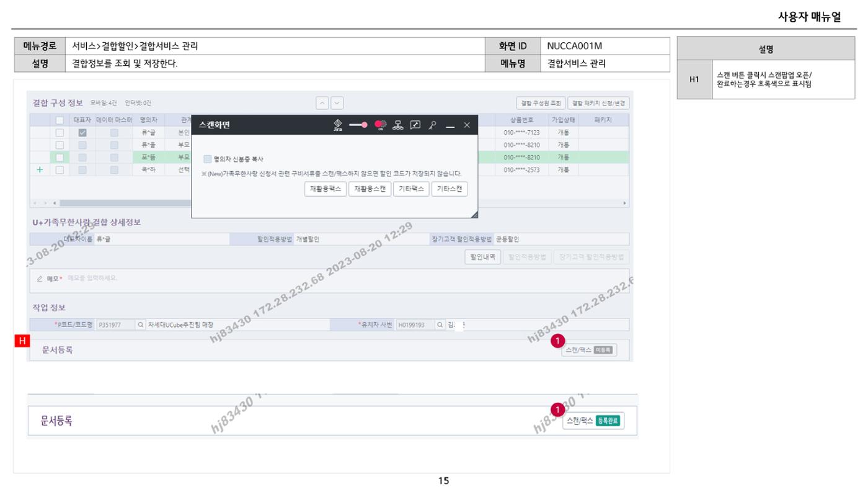The width and height of the screenshot is (868, 489).
Task: Click the NUCCA001M screen ID text
Action: click(x=575, y=45)
